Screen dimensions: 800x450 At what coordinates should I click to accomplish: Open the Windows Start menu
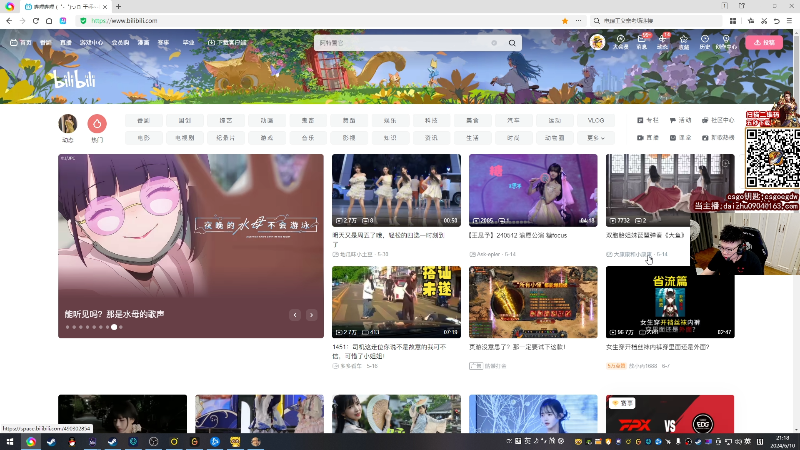10,442
